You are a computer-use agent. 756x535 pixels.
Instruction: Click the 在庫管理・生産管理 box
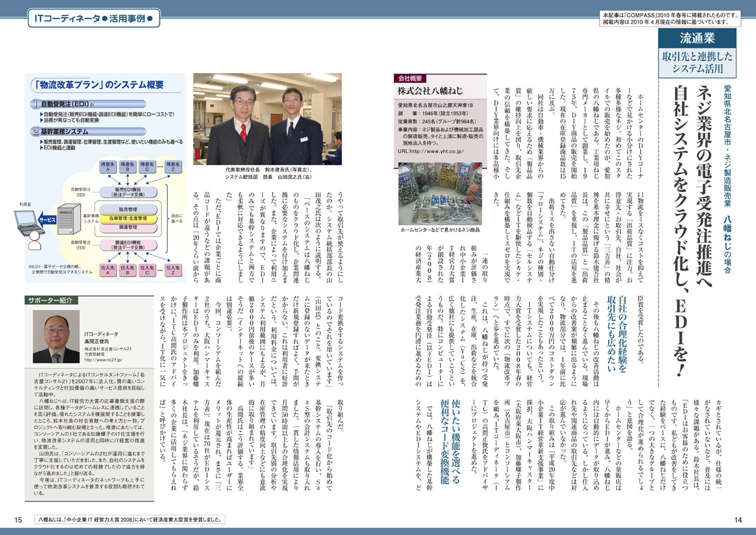[128, 218]
